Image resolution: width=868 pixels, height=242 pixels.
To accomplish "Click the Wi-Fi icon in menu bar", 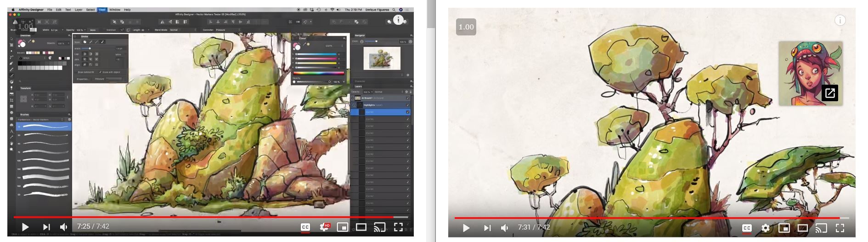I will [332, 9].
